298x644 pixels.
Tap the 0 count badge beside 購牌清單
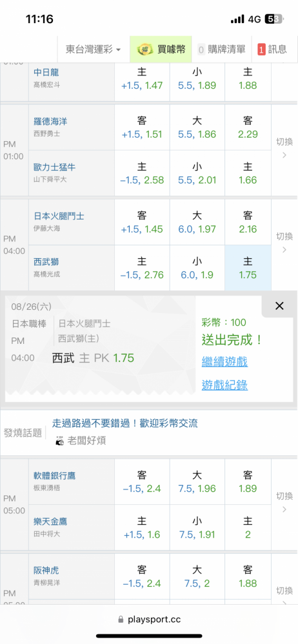pyautogui.click(x=201, y=50)
